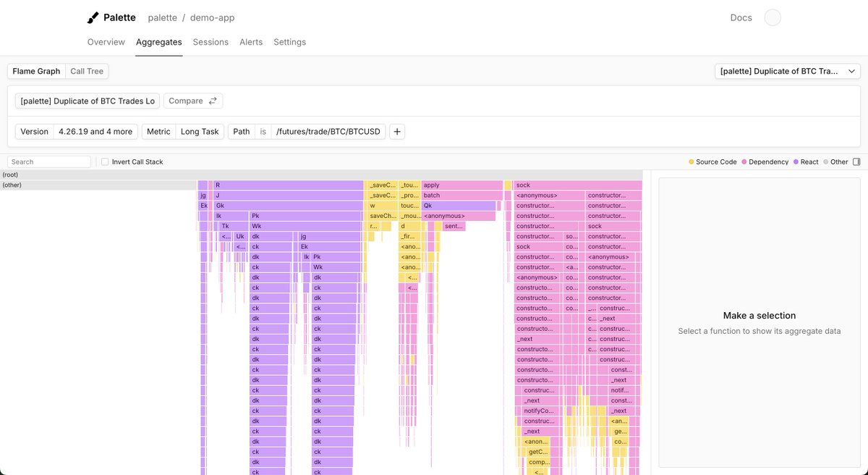The image size is (868, 475).
Task: Open the Sessions tab
Action: point(210,42)
